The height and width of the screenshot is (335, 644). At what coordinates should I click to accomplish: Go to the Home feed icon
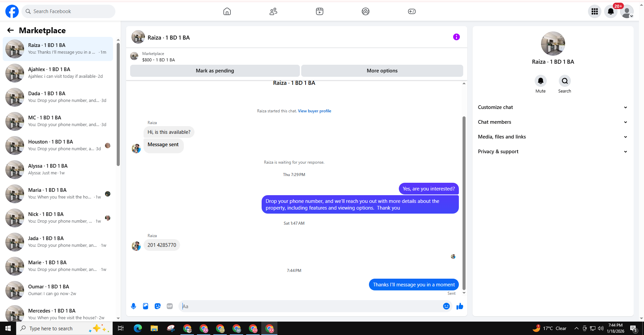pos(227,11)
